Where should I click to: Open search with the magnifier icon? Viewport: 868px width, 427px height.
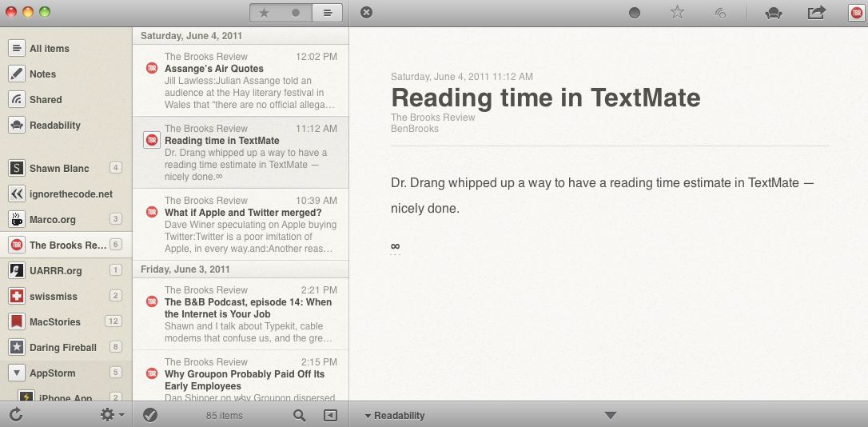point(299,415)
